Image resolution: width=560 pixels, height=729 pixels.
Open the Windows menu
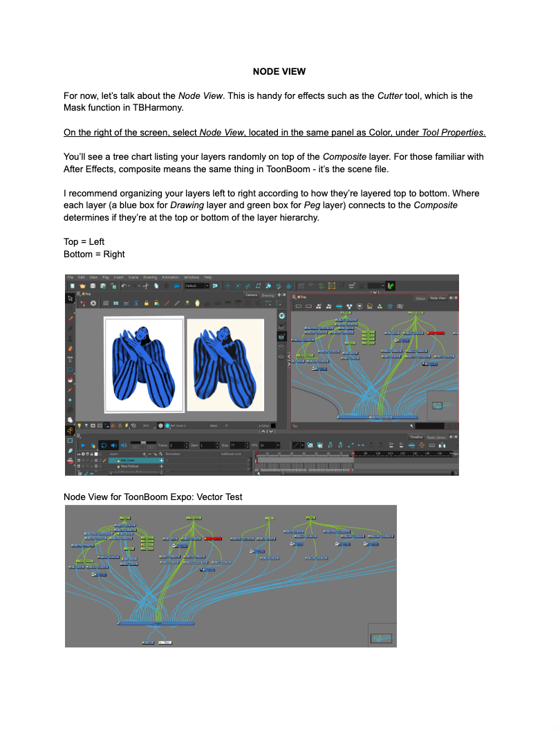pyautogui.click(x=192, y=277)
